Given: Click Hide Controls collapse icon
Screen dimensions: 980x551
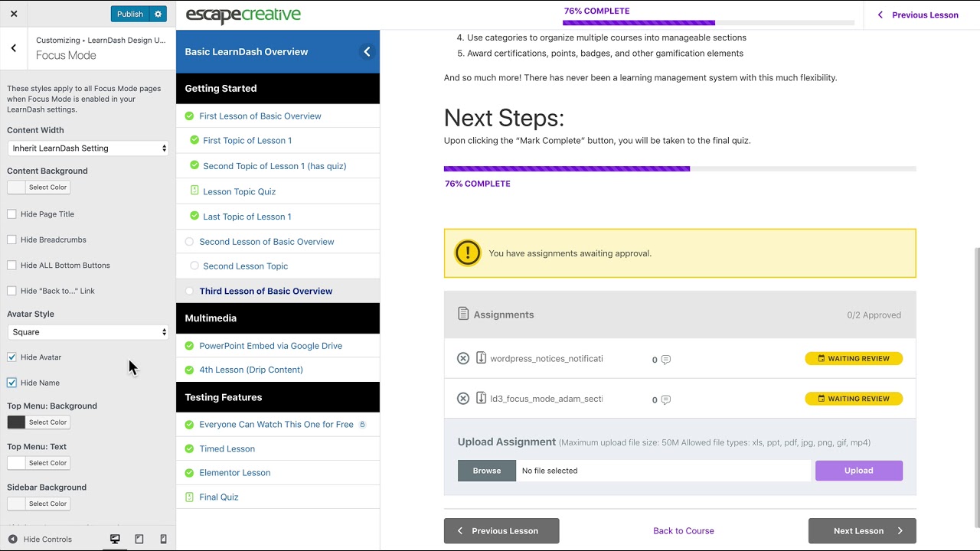Looking at the screenshot, I should coord(12,540).
